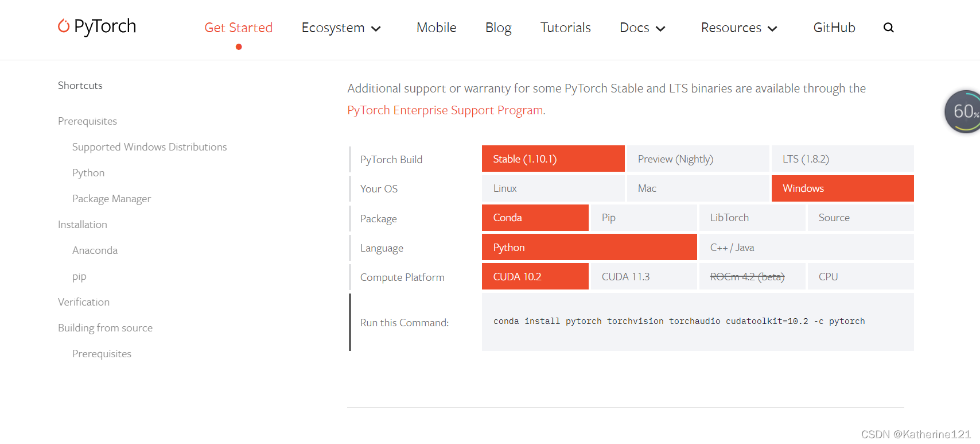Open the search magnifier icon
This screenshot has width=980, height=444.
pos(888,28)
